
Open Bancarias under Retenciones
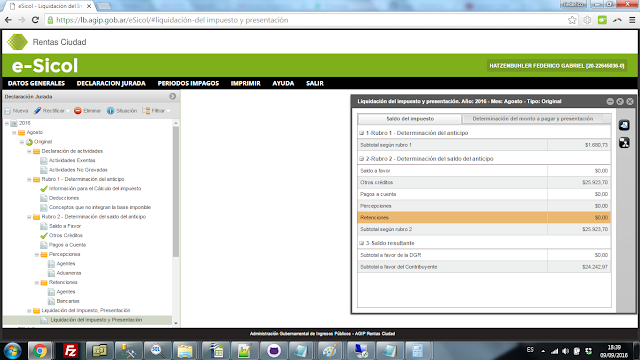[68, 301]
